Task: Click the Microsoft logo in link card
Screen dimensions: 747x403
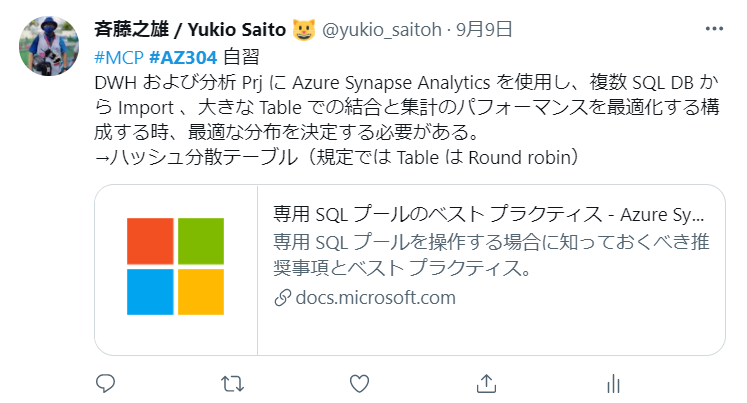Action: click(176, 268)
